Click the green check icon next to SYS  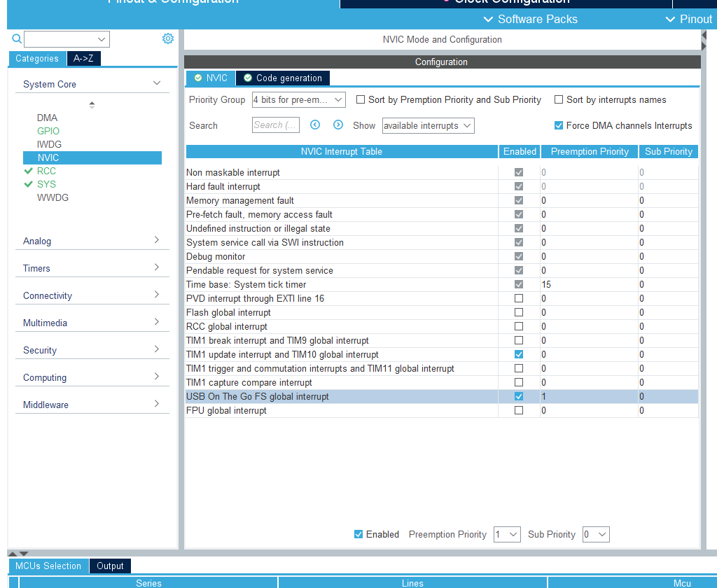coord(28,184)
